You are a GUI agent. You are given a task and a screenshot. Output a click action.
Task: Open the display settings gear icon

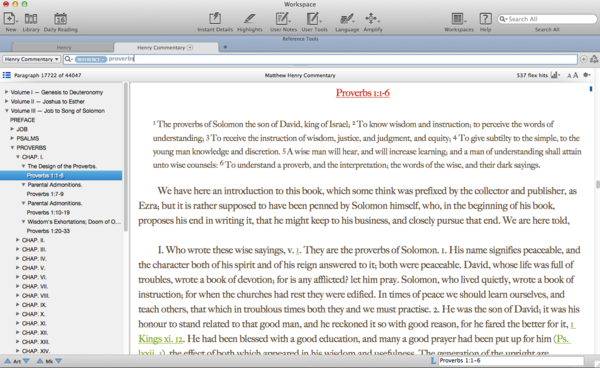pyautogui.click(x=587, y=75)
